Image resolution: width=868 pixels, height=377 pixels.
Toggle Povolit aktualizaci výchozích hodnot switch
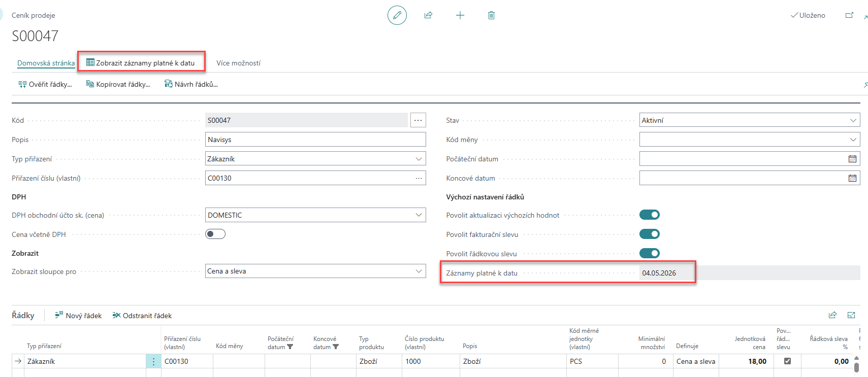click(650, 215)
